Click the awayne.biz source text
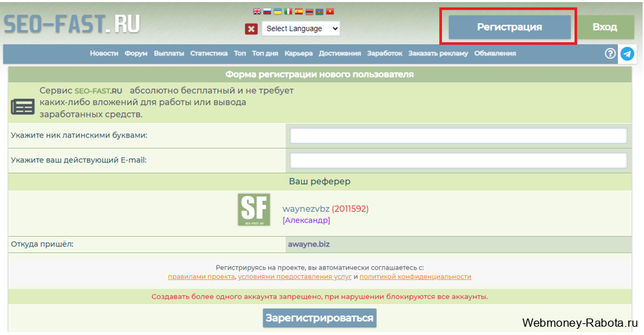This screenshot has height=335, width=644. pos(309,244)
